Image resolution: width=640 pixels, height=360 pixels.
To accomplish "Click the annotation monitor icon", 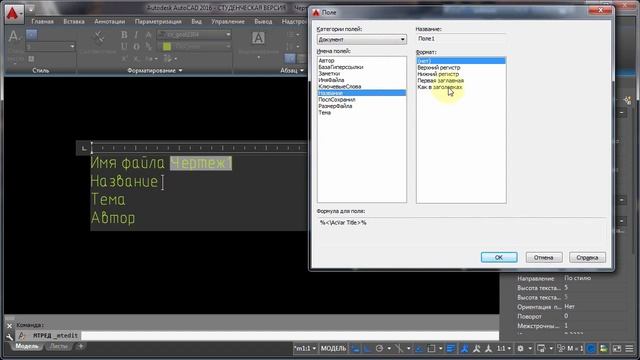I will coord(541,349).
